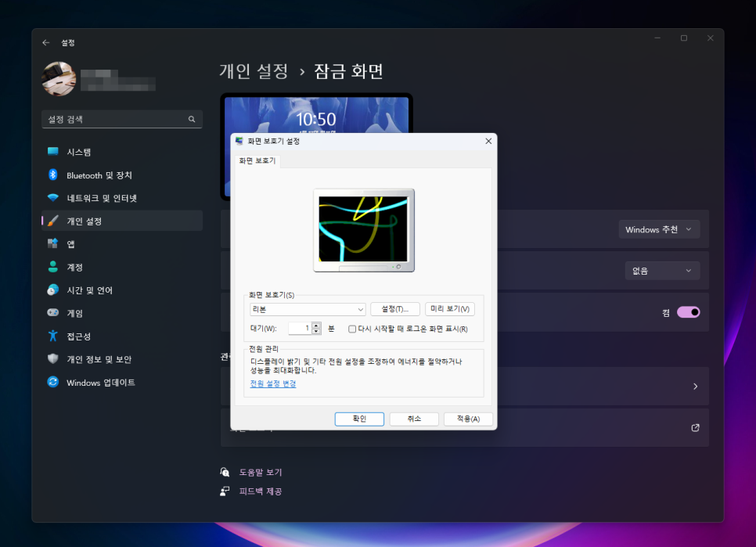Click the 접근성 accessibility icon
The image size is (756, 547).
pos(53,336)
